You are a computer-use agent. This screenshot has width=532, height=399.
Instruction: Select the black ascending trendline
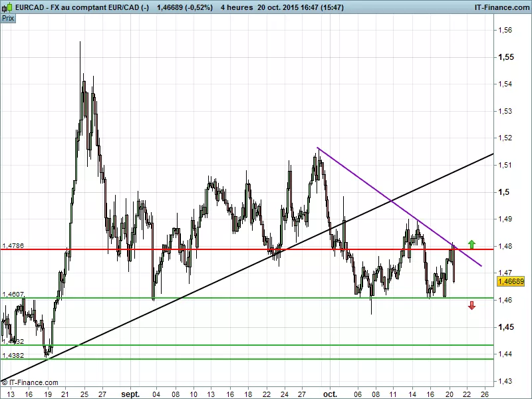(247, 267)
